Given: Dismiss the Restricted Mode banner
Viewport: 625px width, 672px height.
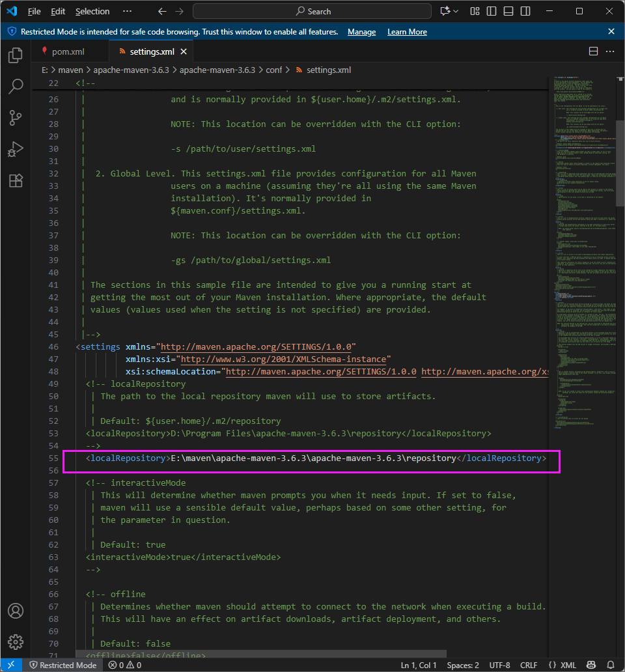Looking at the screenshot, I should click(x=611, y=31).
